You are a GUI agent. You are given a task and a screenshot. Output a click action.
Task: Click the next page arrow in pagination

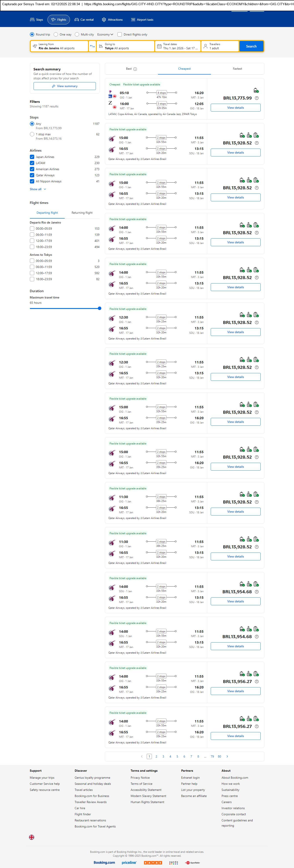tap(227, 756)
